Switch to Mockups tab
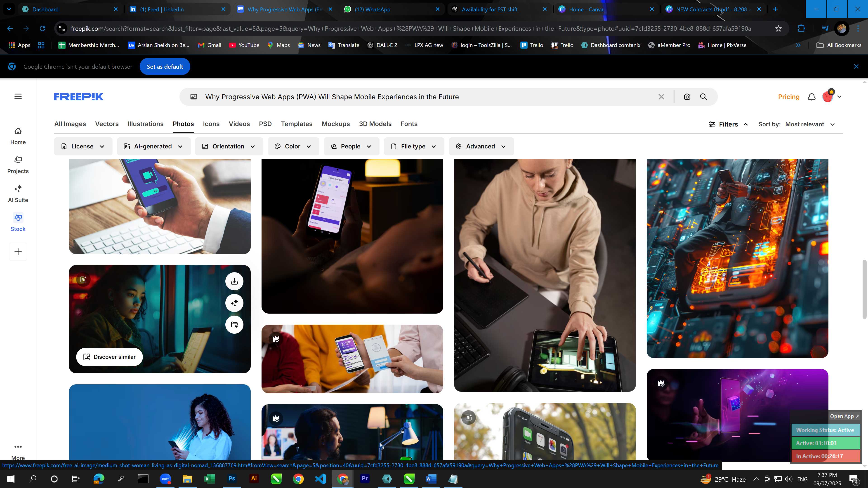This screenshot has width=868, height=488. (x=336, y=124)
